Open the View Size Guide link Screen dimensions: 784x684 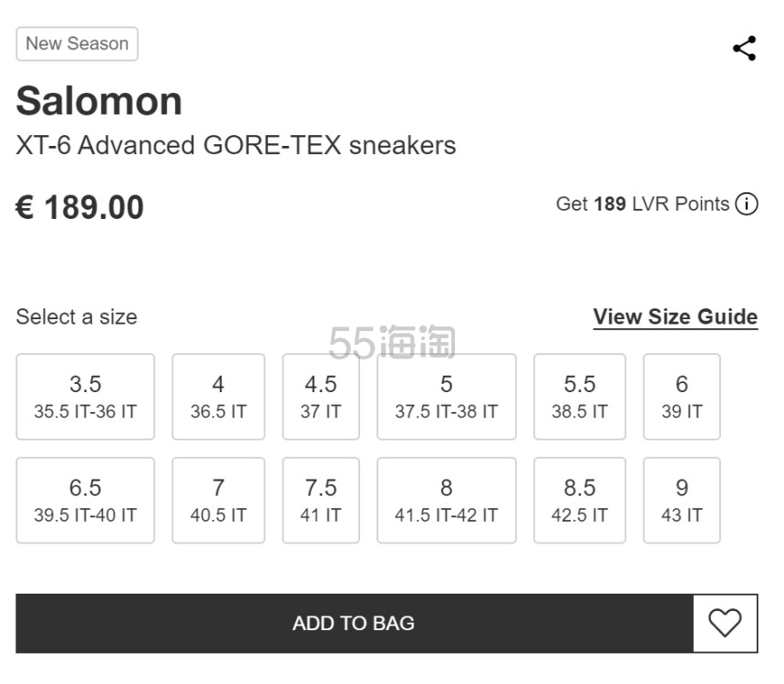pos(675,316)
